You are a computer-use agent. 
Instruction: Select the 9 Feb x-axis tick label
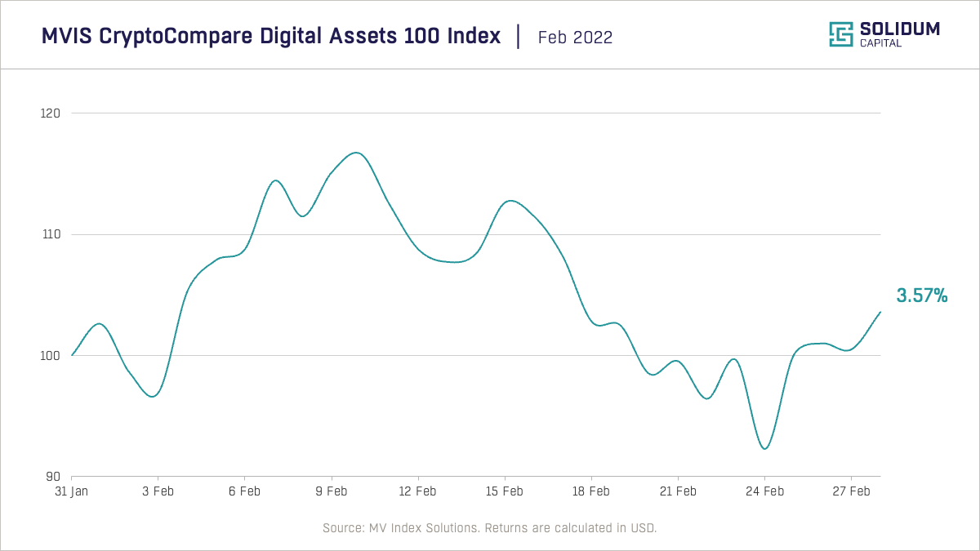click(331, 491)
